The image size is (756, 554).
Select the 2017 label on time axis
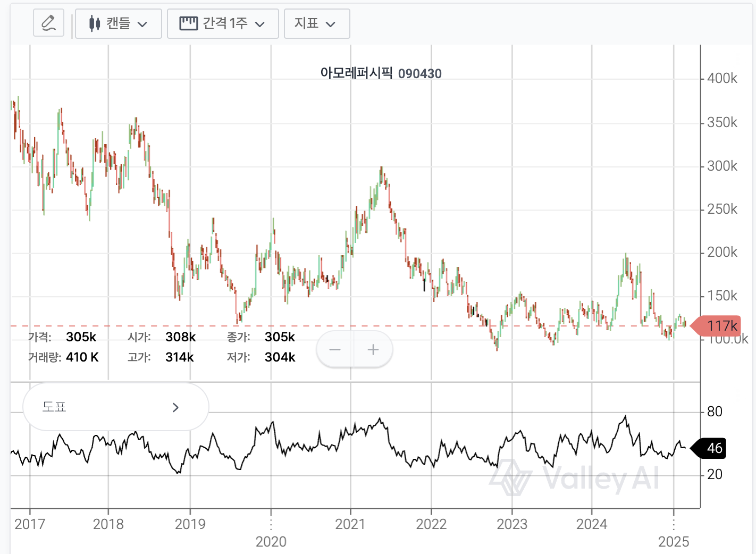point(30,524)
